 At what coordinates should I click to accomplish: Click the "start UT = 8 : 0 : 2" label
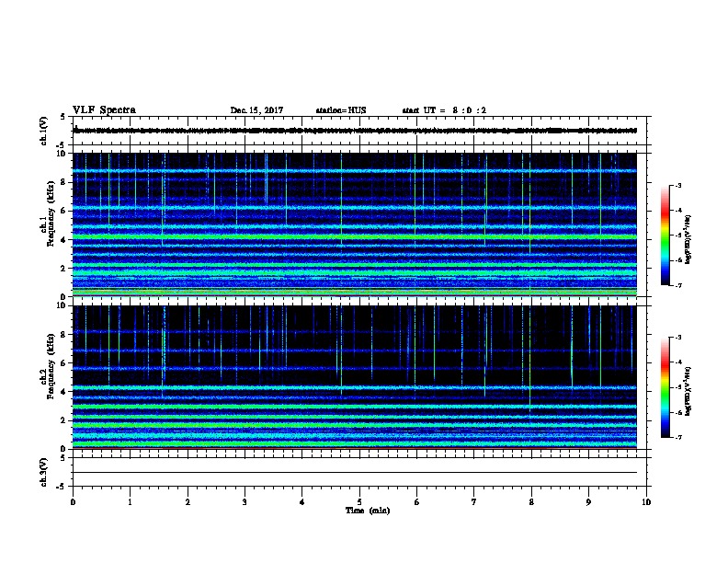(444, 110)
